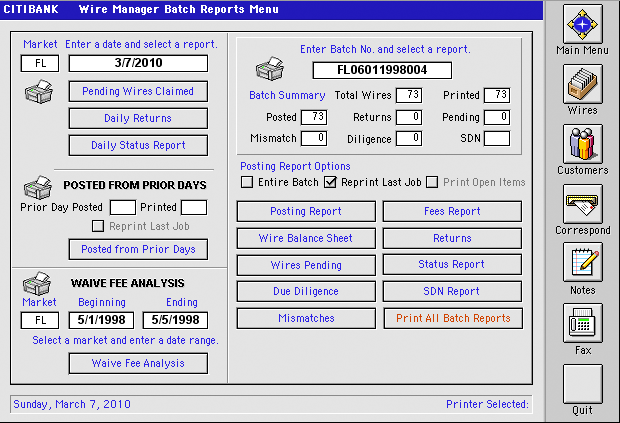Click the Mismatch value field
620x423 pixels.
314,138
